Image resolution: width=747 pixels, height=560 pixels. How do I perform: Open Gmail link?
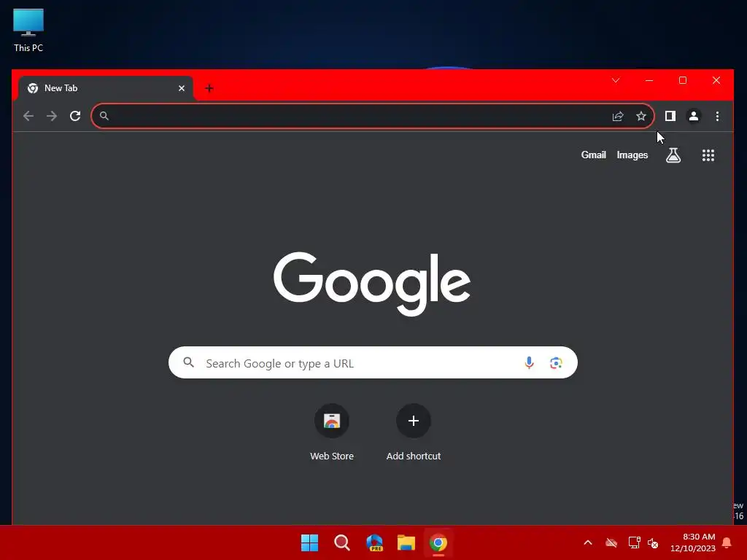593,155
